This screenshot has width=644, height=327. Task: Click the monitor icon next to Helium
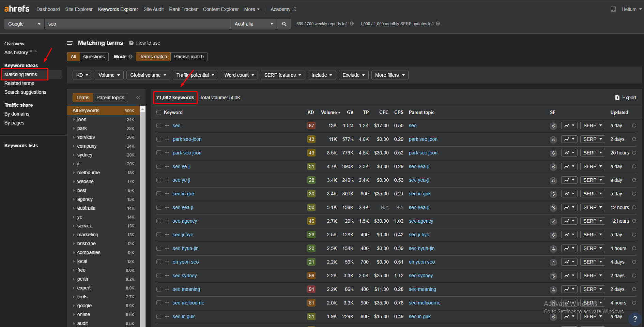pos(613,9)
